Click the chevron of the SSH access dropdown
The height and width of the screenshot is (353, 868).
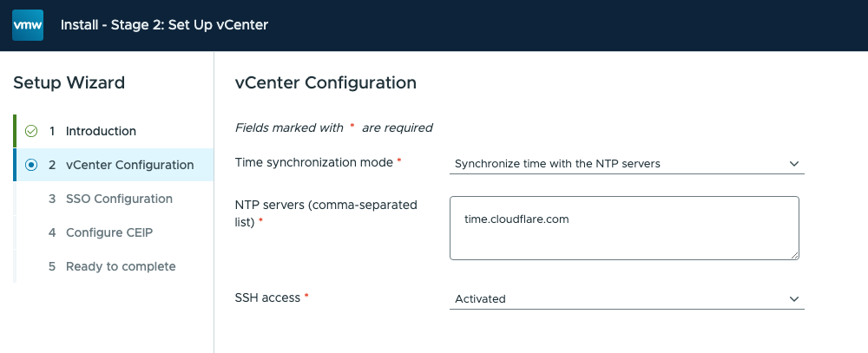[794, 298]
